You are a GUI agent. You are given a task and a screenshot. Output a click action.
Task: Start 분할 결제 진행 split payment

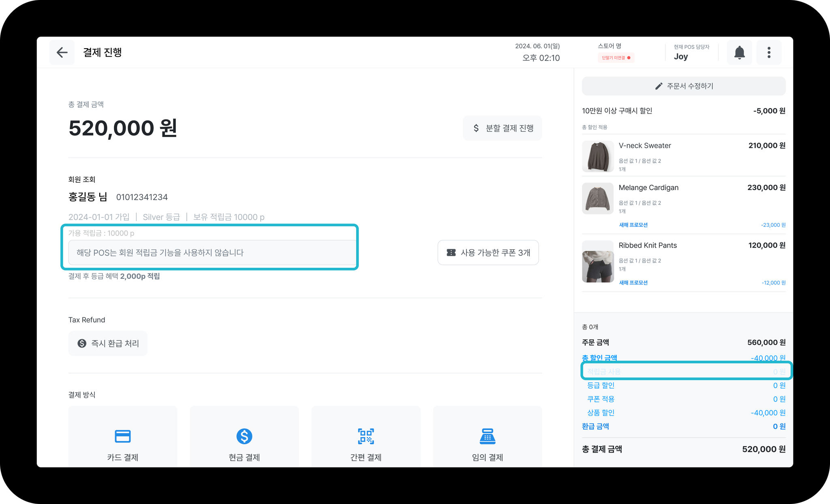502,128
